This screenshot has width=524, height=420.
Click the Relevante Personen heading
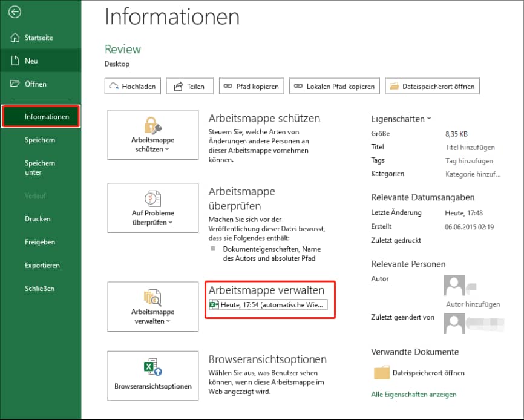tap(408, 264)
